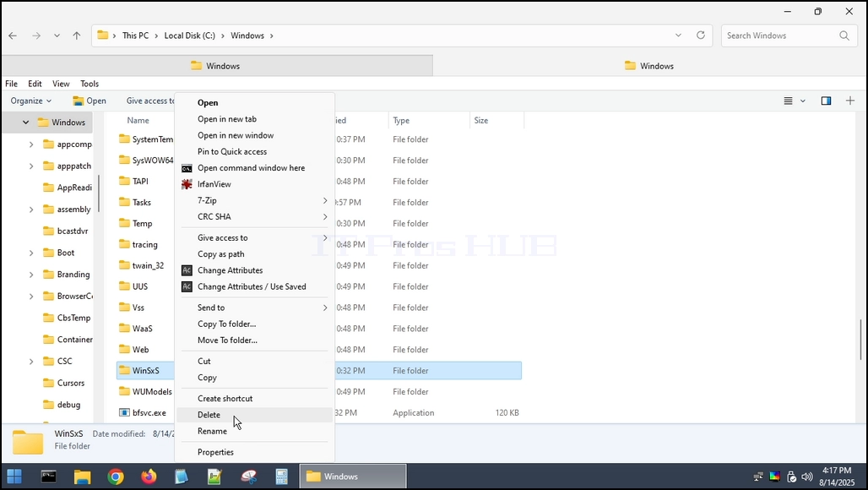868x490 pixels.
Task: Choose Open in new tab
Action: click(255, 119)
